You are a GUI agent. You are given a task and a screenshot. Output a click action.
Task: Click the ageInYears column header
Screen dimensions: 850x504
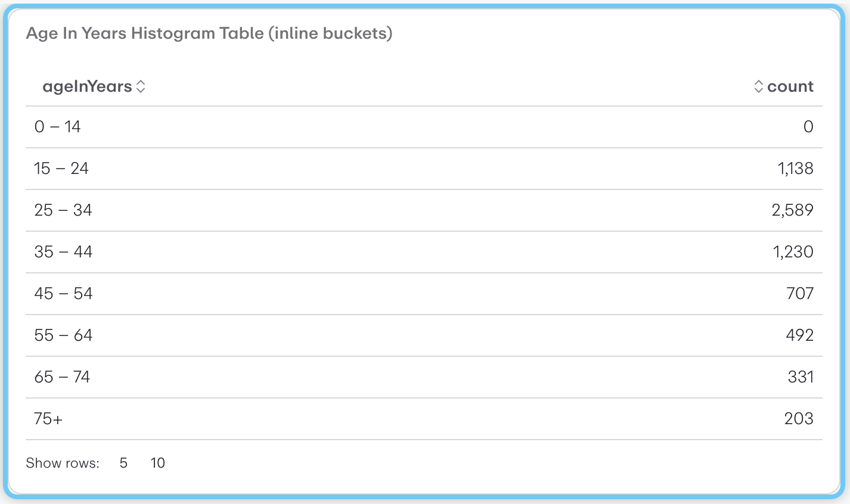[x=87, y=86]
